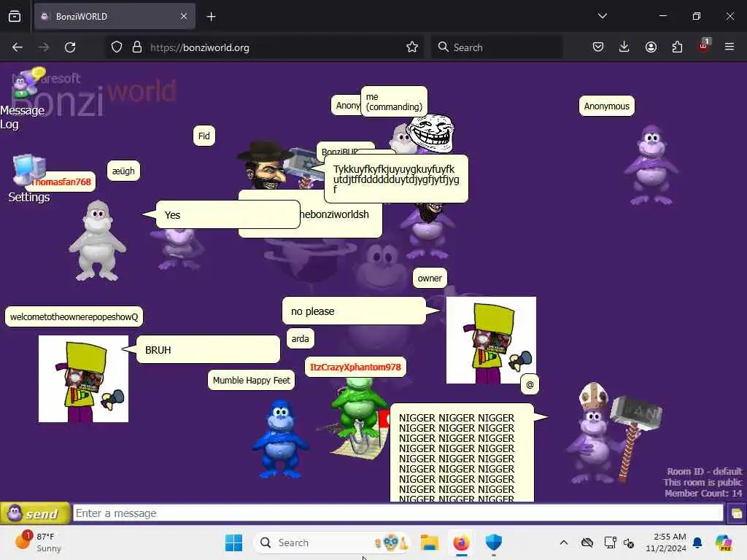The width and height of the screenshot is (747, 560).
Task: Click the Firefox back arrow
Action: coord(18,47)
